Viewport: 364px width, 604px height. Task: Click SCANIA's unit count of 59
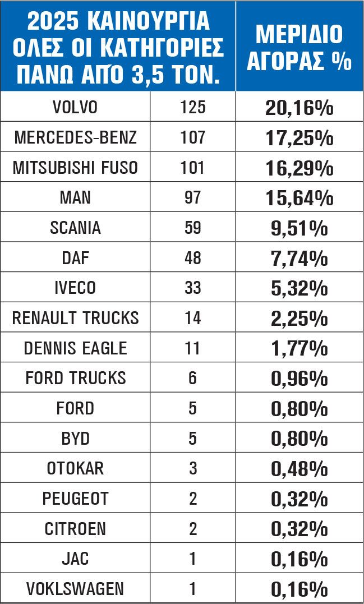point(193,228)
